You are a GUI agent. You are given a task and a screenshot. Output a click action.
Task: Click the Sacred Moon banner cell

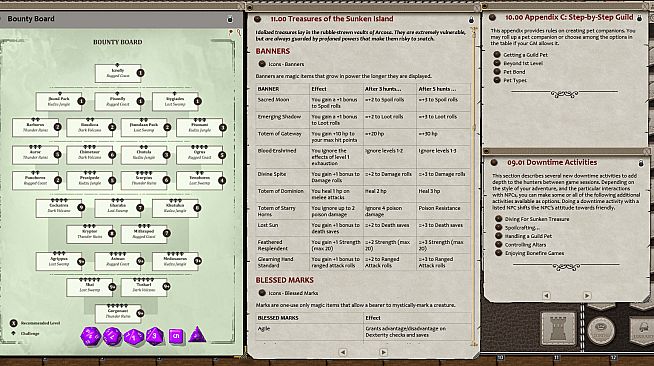282,103
